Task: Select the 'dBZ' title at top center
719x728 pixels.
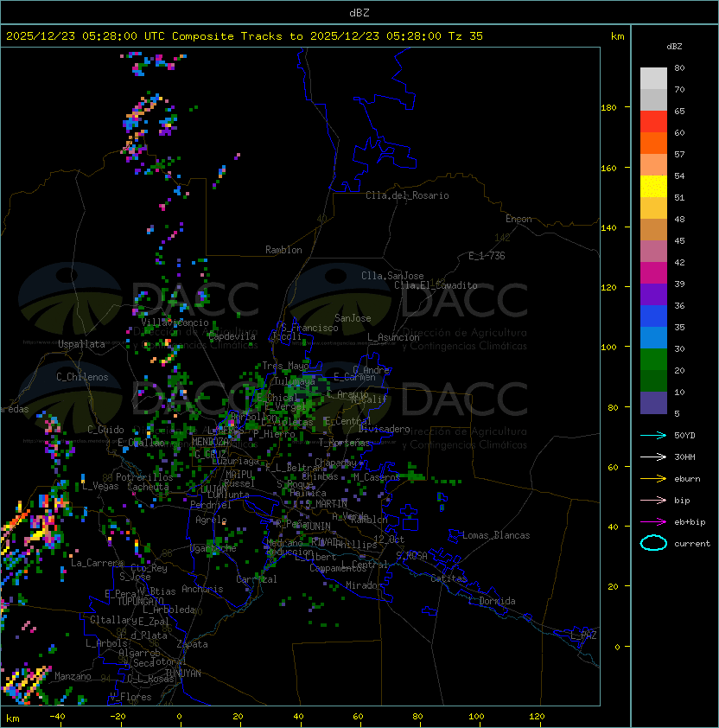Action: coord(359,13)
